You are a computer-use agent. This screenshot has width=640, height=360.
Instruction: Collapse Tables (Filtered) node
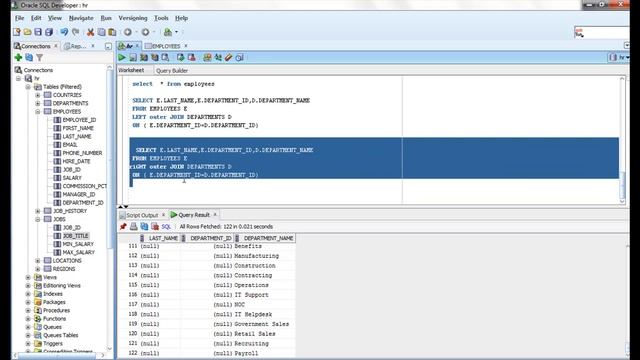pyautogui.click(x=28, y=87)
